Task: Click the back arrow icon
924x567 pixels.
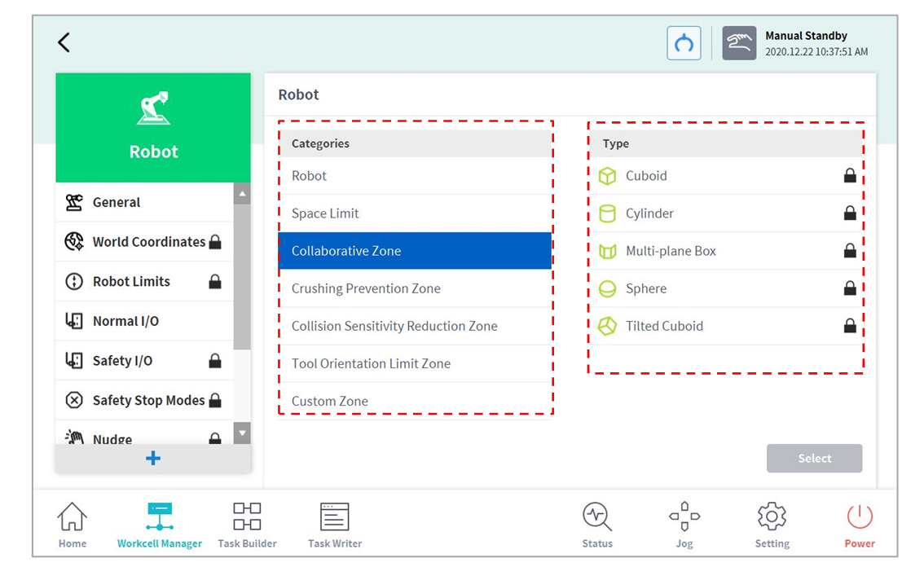Action: tap(64, 43)
